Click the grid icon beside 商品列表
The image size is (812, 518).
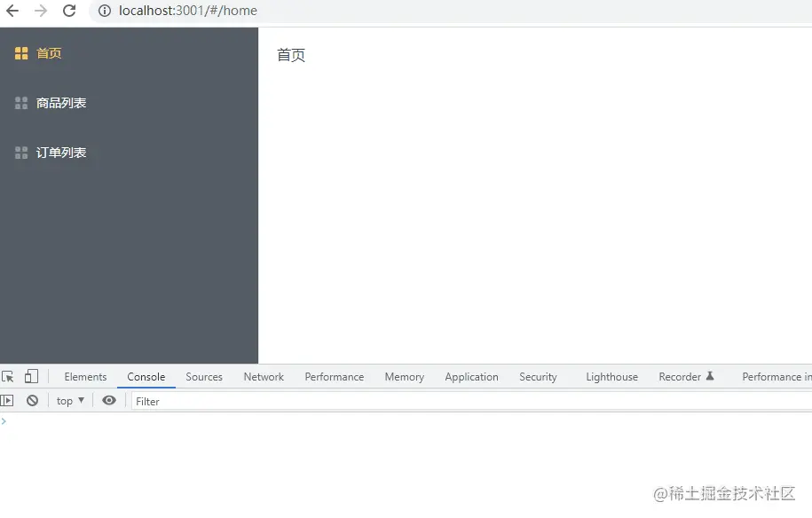21,103
